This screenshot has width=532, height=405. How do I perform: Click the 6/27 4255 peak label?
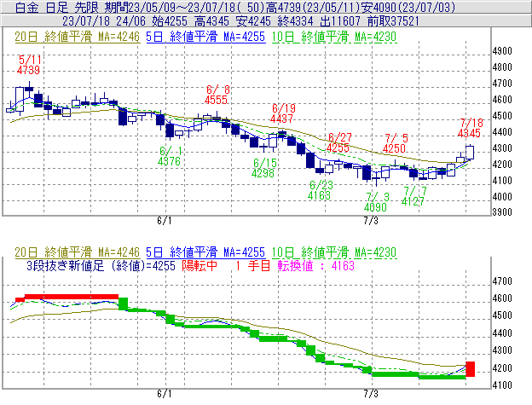339,142
